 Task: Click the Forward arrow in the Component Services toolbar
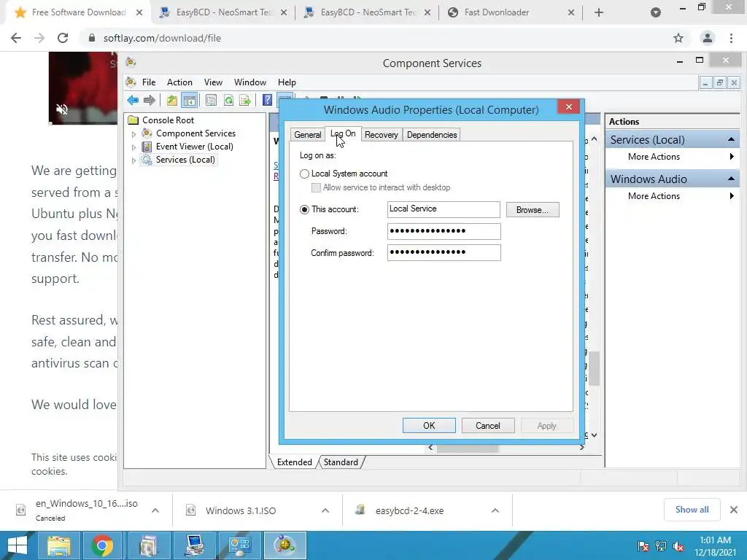coord(150,100)
